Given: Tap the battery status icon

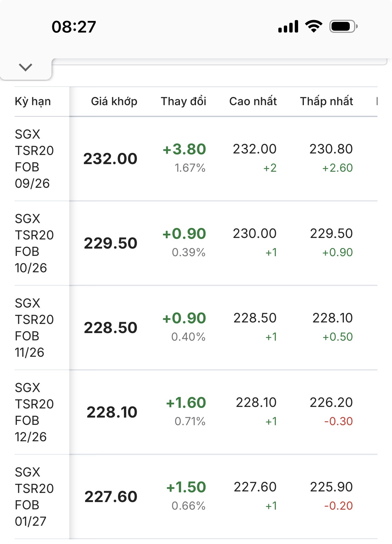Looking at the screenshot, I should tap(343, 26).
